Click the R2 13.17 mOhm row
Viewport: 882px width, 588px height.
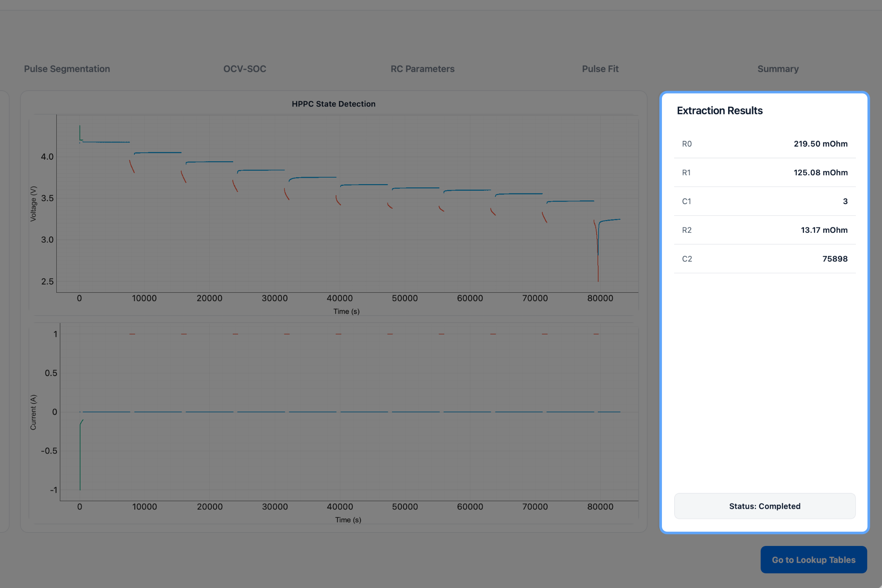tap(765, 230)
